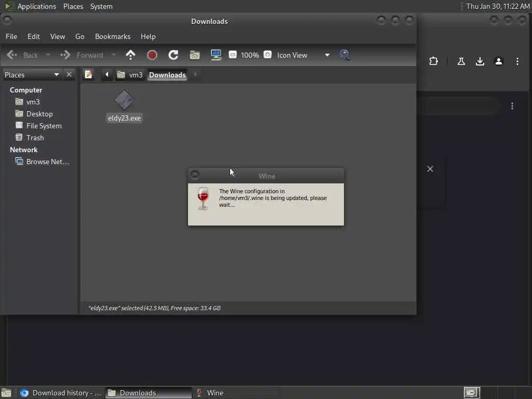532x399 pixels.
Task: Click the eldy23.exe file name label
Action: 124,118
